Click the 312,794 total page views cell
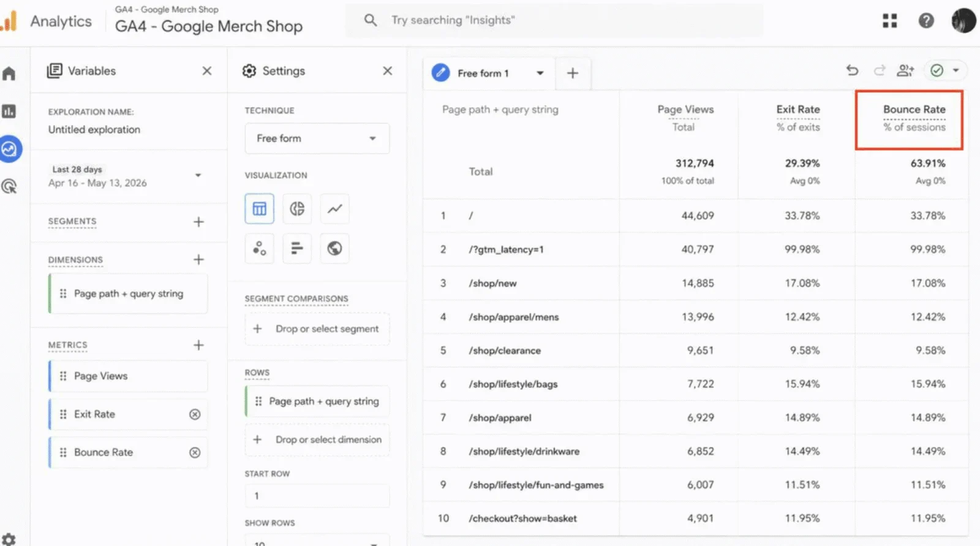Image resolution: width=980 pixels, height=546 pixels. pyautogui.click(x=695, y=164)
